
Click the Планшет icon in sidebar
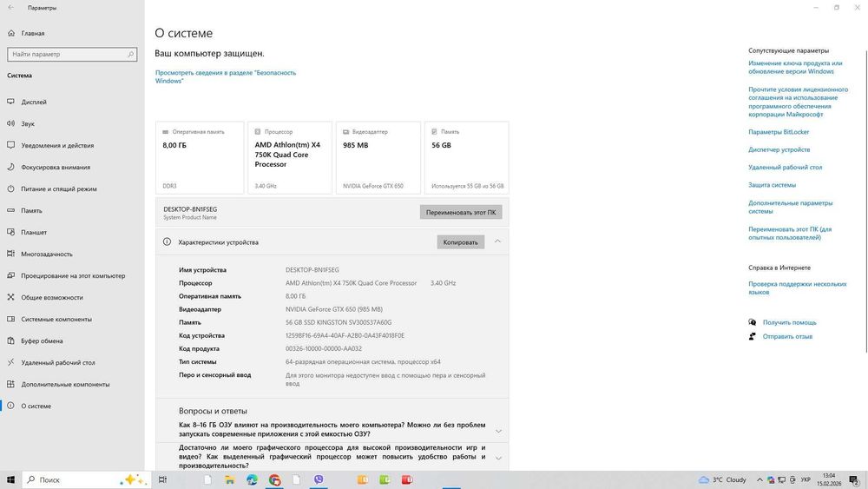(x=10, y=232)
